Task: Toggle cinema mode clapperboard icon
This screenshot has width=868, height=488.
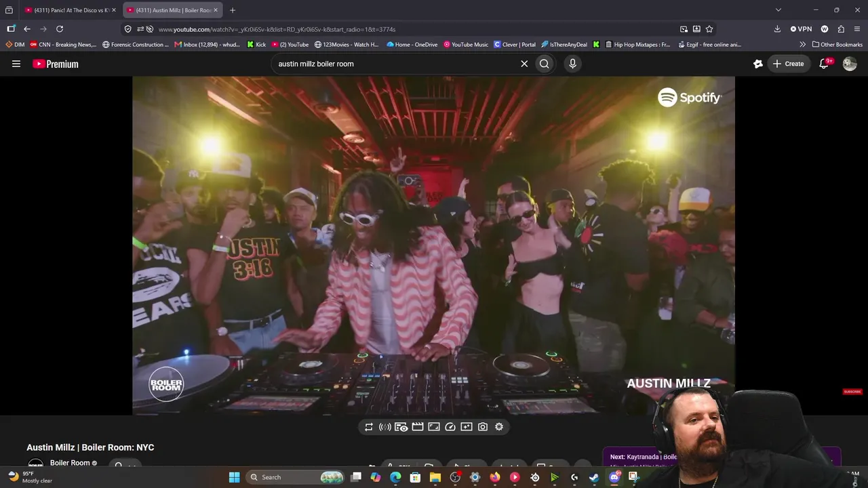Action: pos(418,427)
